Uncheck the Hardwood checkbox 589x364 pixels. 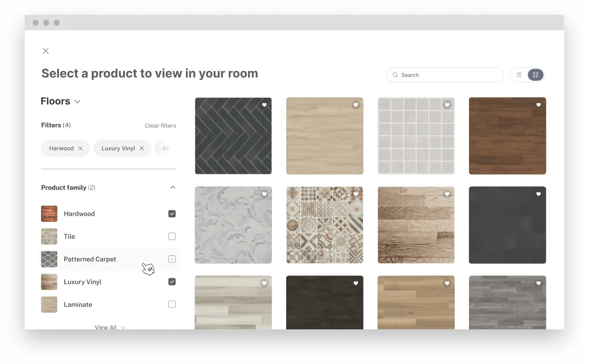172,214
